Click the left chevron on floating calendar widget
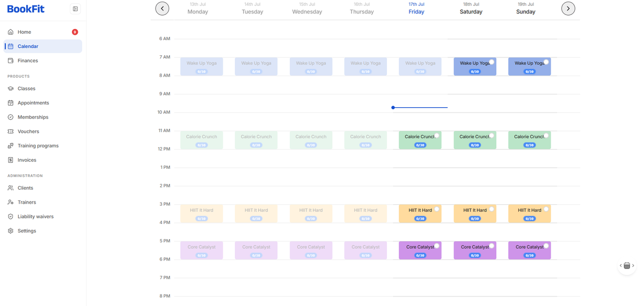This screenshot has width=644, height=306. 620,266
